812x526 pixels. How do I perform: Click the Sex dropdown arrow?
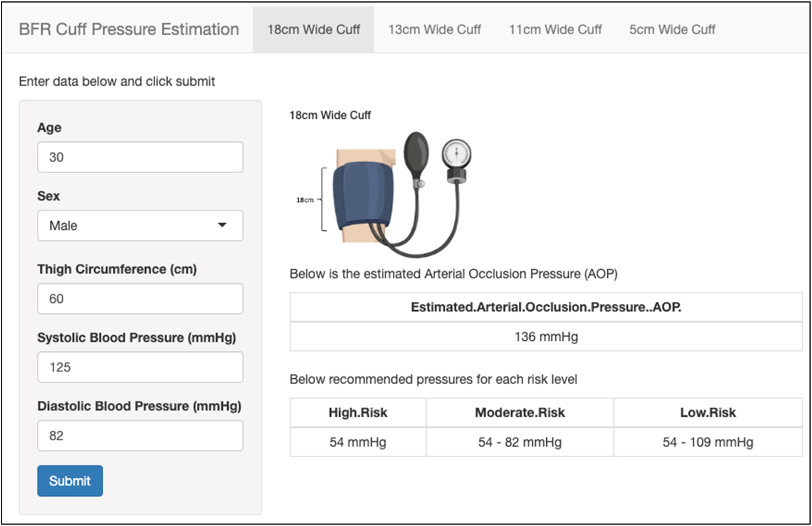222,225
